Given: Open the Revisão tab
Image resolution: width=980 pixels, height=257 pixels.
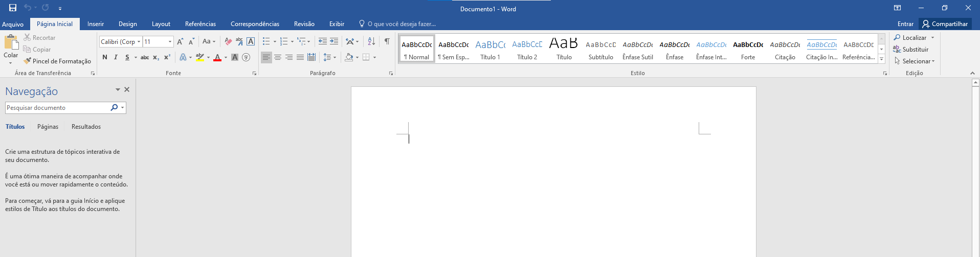Looking at the screenshot, I should (304, 24).
